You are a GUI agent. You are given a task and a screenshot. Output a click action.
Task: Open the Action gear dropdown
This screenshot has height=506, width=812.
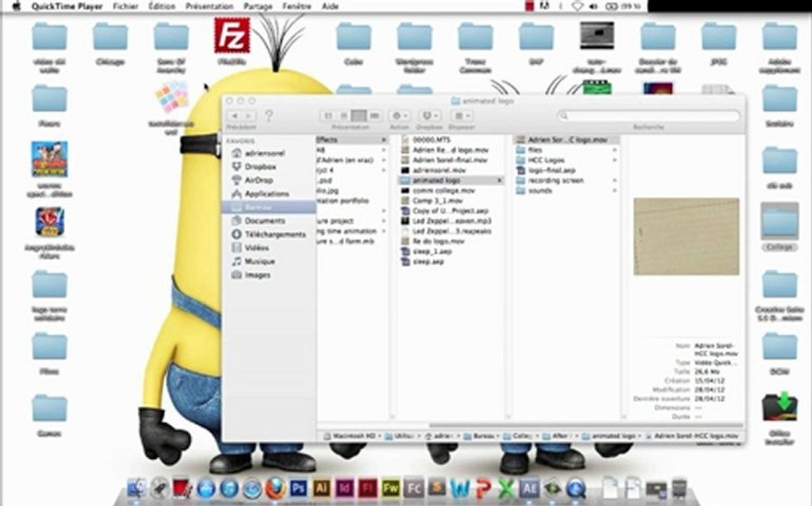pos(400,115)
